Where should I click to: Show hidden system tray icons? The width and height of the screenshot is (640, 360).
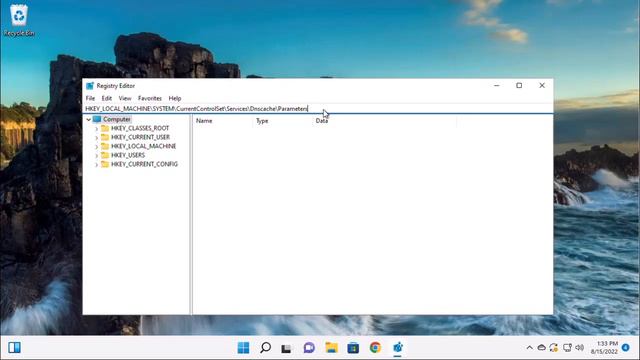529,348
